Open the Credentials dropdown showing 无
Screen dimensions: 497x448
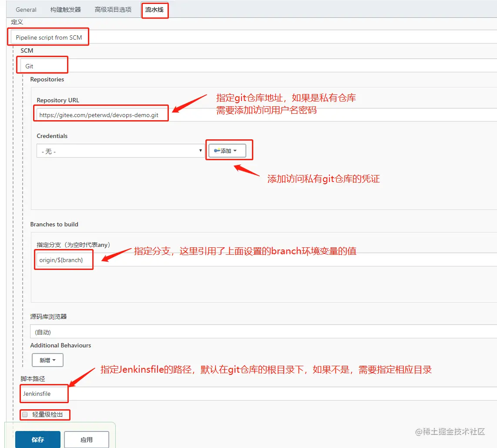pos(121,151)
